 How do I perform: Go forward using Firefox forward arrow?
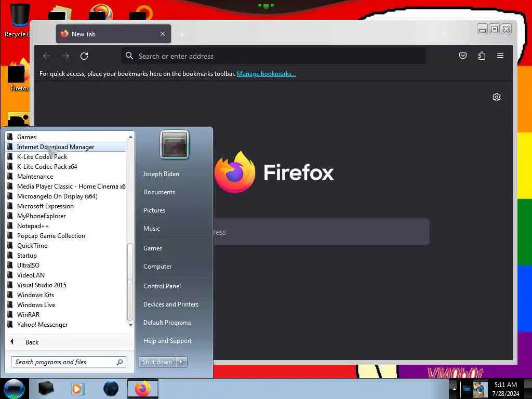[x=65, y=56]
